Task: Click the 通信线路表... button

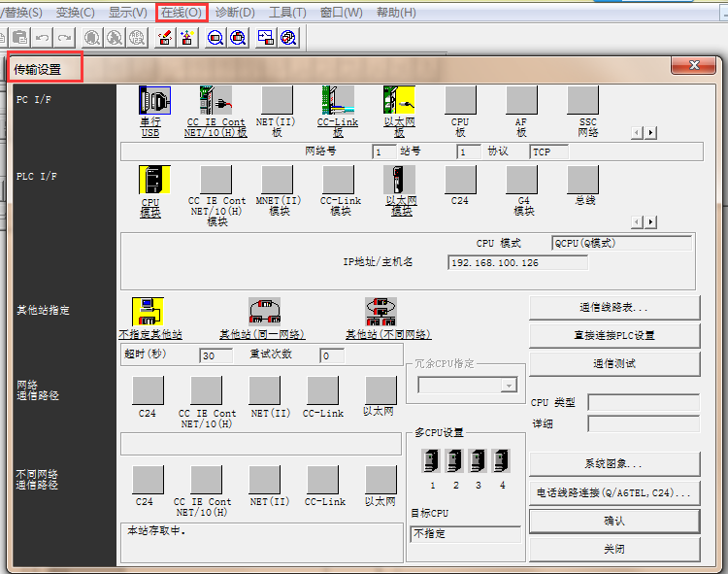Action: 614,308
